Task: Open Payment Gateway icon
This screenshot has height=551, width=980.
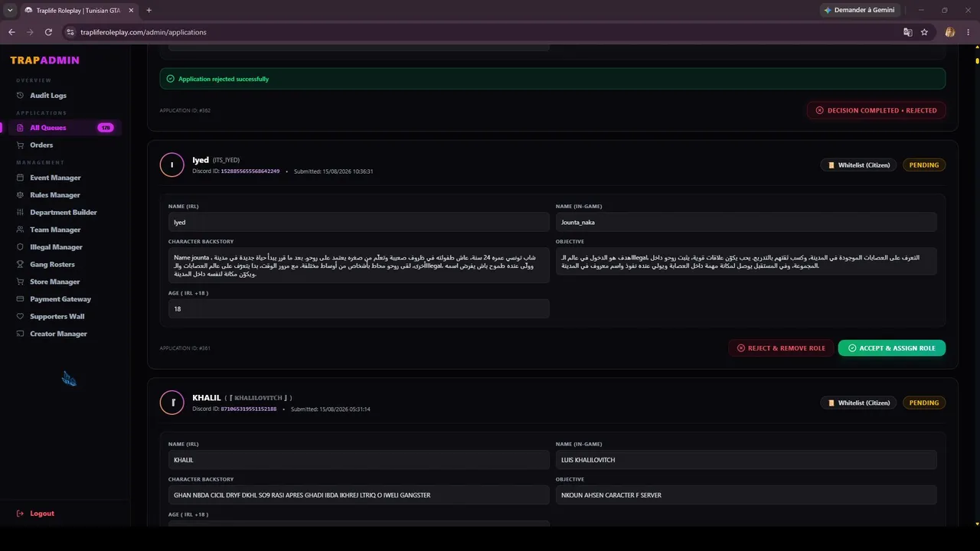Action: coord(21,299)
